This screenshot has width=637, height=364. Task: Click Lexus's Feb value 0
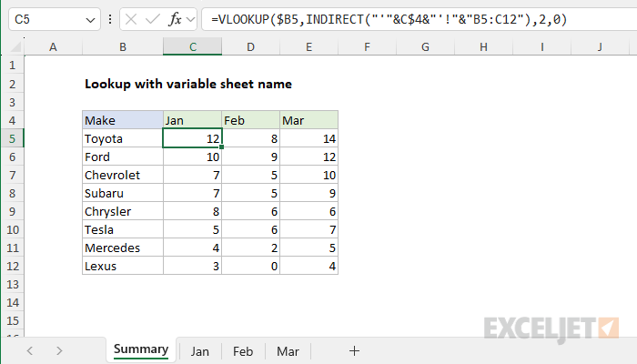250,266
